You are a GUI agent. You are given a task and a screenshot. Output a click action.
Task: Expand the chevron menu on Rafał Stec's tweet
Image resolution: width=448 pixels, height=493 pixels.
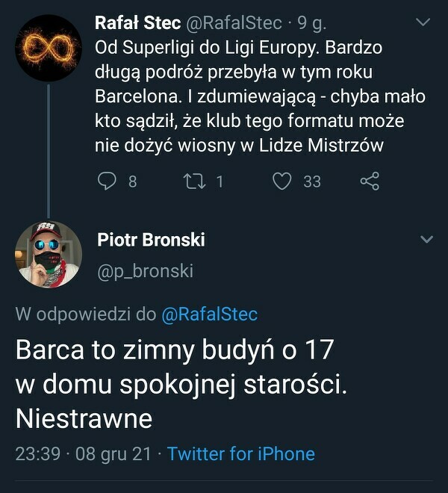point(423,24)
